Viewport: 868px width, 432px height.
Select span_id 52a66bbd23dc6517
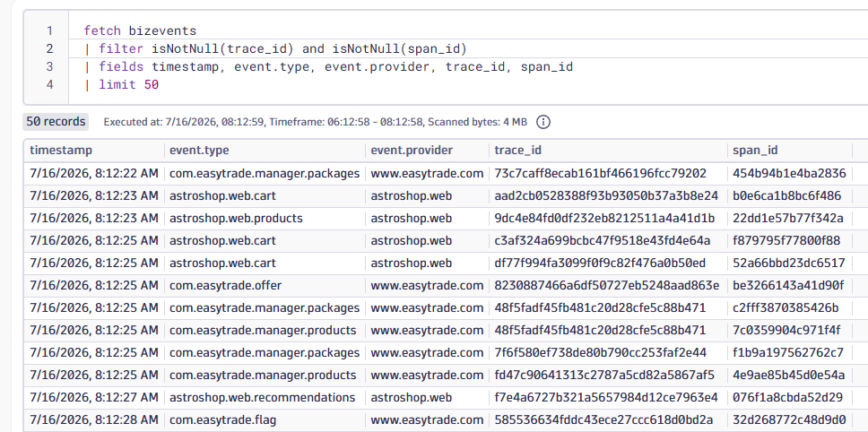click(789, 264)
